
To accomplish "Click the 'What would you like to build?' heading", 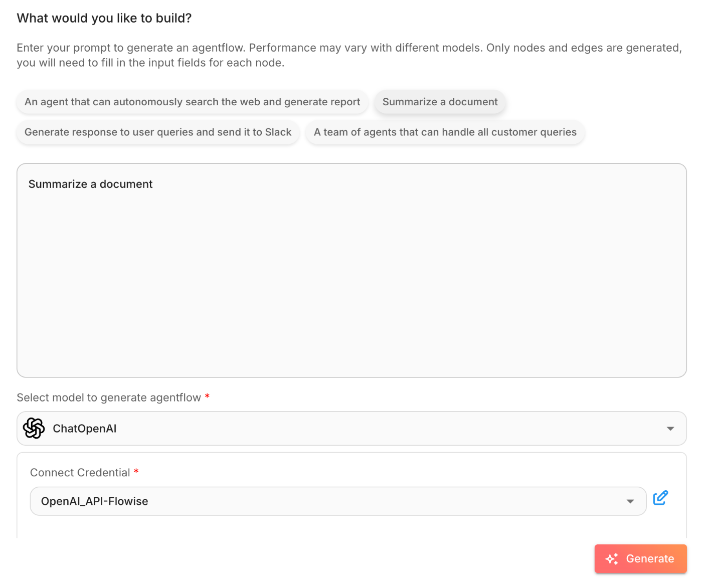I will click(x=104, y=19).
